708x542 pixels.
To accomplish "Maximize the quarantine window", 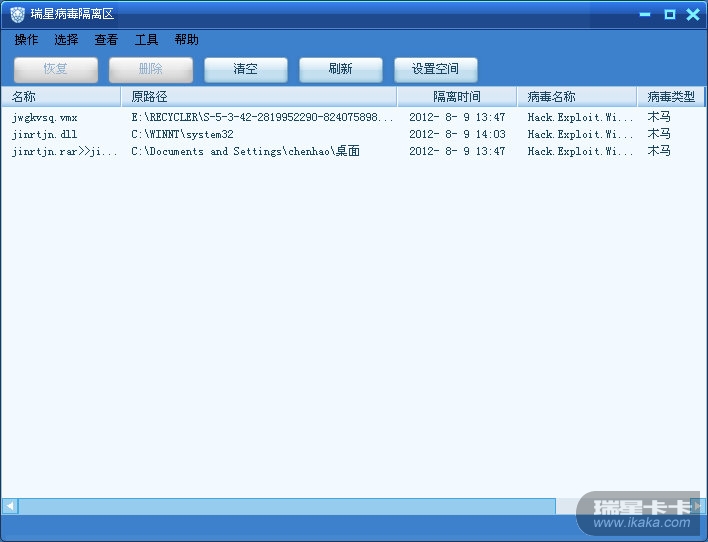I will click(670, 14).
